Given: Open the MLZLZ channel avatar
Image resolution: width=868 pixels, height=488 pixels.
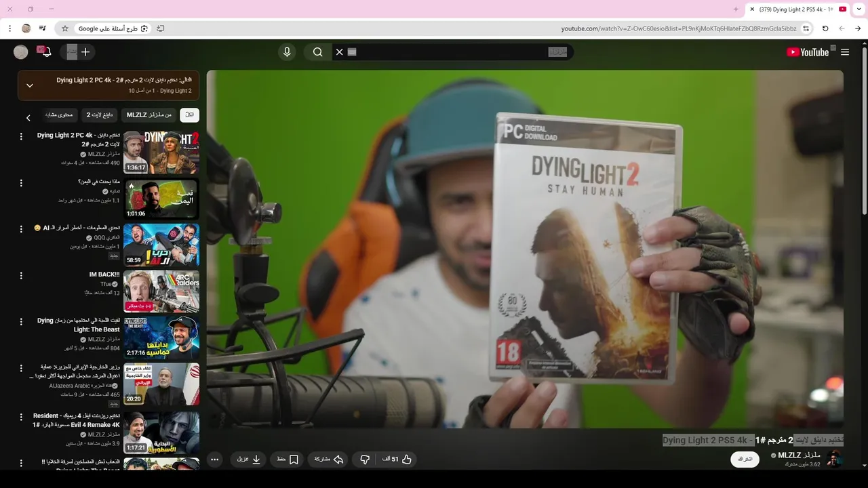Looking at the screenshot, I should 835,459.
